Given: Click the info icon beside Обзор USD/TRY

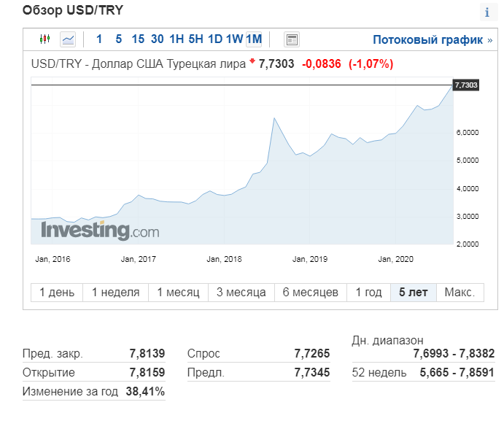Looking at the screenshot, I should coord(487,12).
